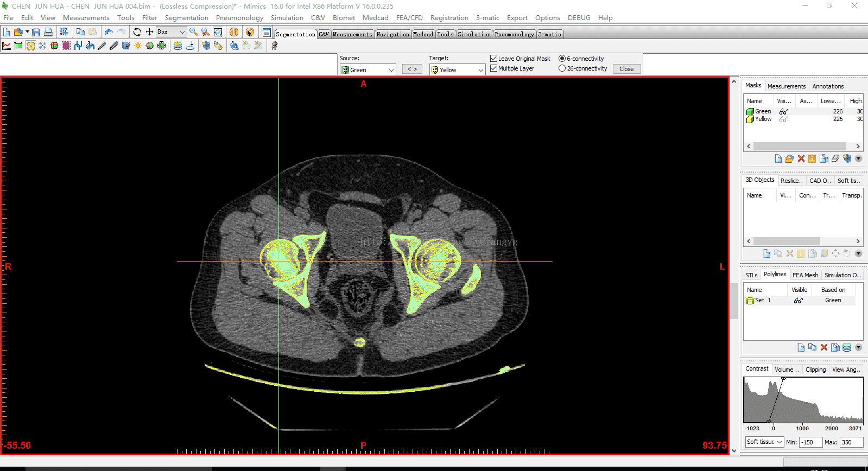Toggle visibility glasses for Yellow mask

pyautogui.click(x=783, y=119)
